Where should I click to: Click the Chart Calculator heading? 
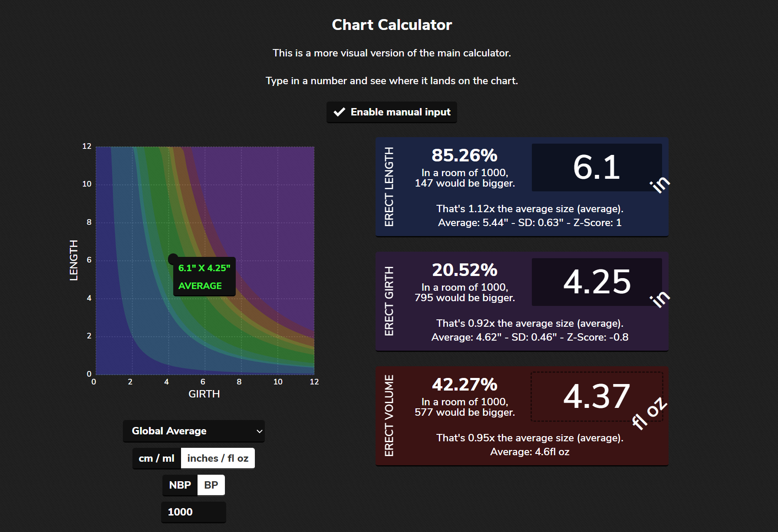392,25
